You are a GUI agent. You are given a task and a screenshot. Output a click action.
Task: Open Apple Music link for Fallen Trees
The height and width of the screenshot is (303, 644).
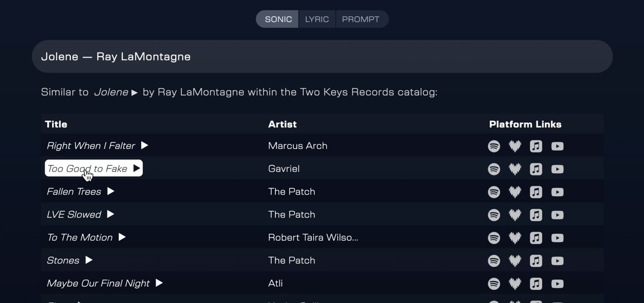536,192
